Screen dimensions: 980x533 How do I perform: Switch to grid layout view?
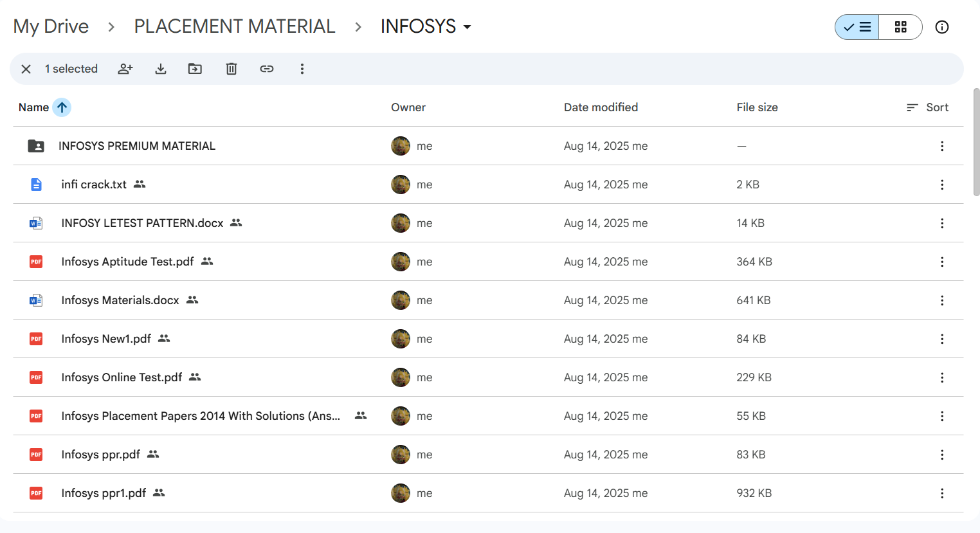click(x=900, y=27)
